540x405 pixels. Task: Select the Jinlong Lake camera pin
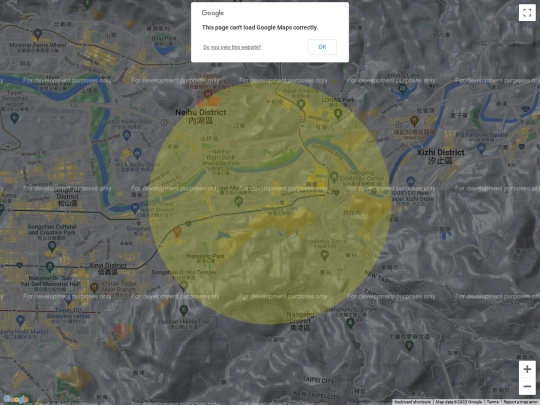pyautogui.click(x=402, y=89)
